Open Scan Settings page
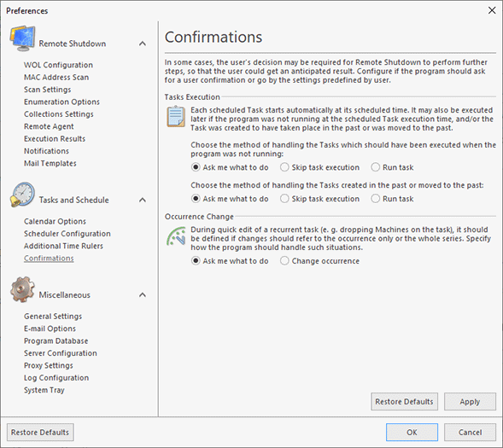 click(48, 90)
